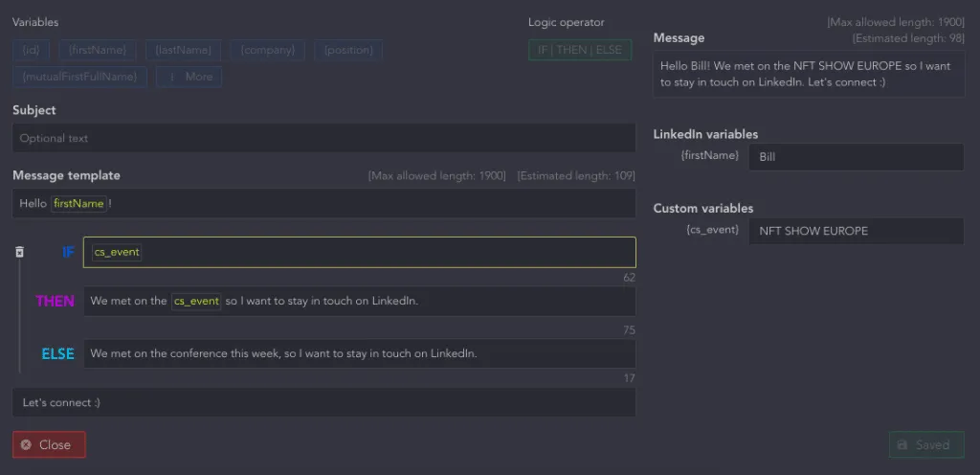Close the template editor
Image resolution: width=980 pixels, height=475 pixels.
click(x=49, y=445)
